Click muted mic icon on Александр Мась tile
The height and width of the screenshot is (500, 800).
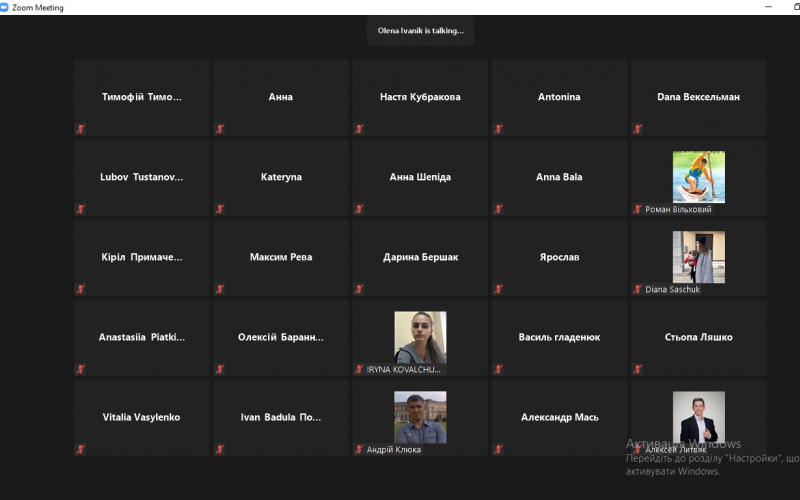(498, 449)
